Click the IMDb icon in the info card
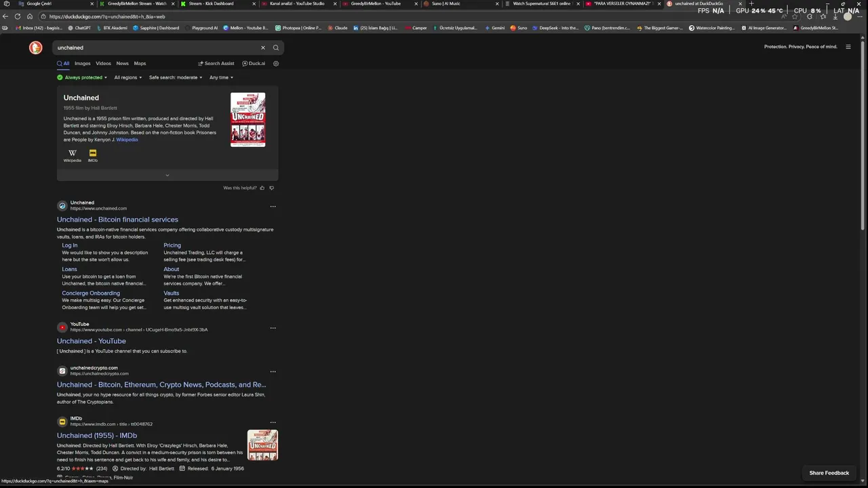The height and width of the screenshot is (488, 868). pos(93,155)
